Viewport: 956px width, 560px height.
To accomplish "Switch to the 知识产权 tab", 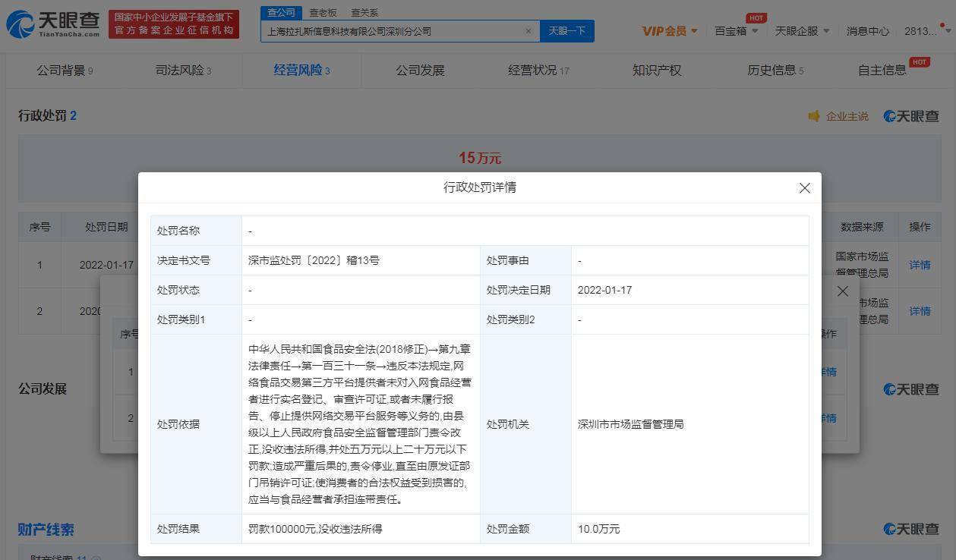I will (x=657, y=71).
